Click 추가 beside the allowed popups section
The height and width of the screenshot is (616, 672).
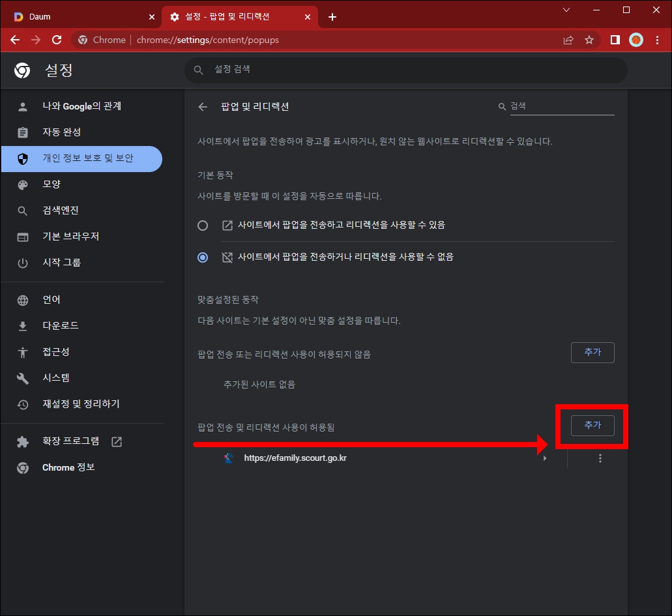(x=592, y=425)
